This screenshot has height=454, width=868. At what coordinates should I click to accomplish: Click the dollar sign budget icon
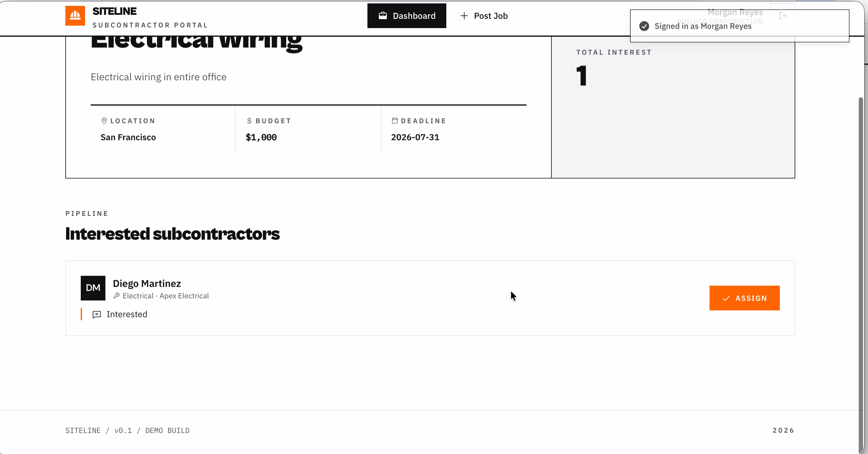point(249,121)
